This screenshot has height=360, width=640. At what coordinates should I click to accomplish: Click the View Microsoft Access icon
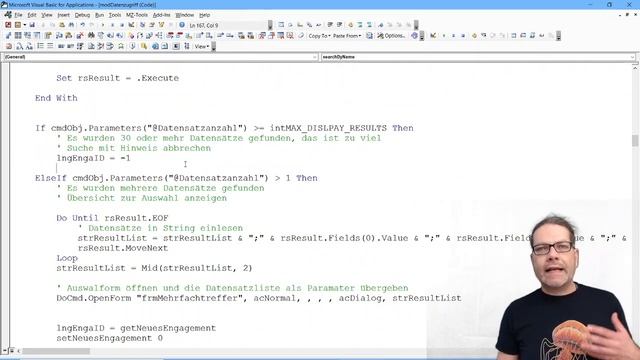click(8, 25)
